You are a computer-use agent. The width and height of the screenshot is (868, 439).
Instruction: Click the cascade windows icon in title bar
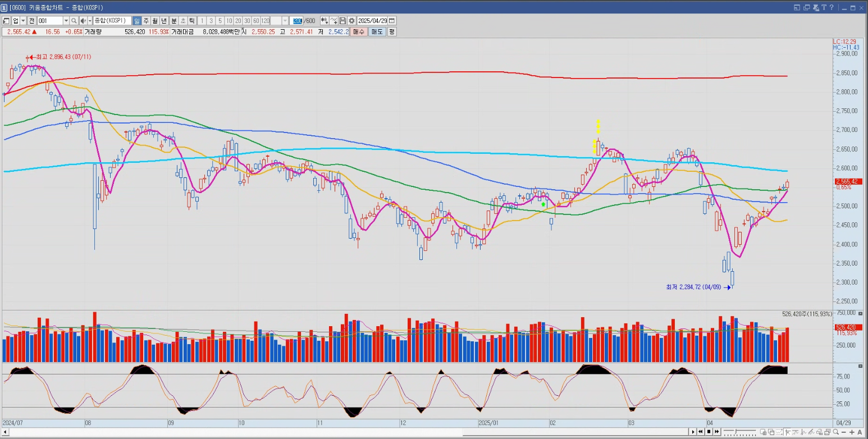pos(806,8)
